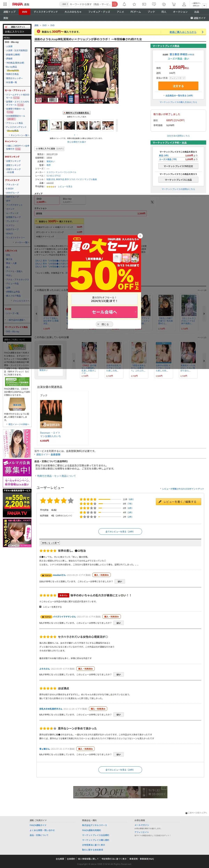Open sidebar 発売日カレンダー link
The width and height of the screenshot is (209, 868).
[x=14, y=78]
